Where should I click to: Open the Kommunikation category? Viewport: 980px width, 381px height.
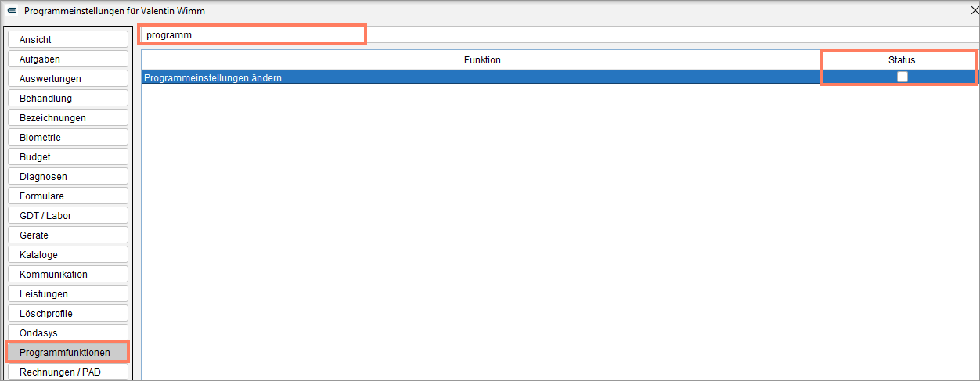tap(68, 274)
